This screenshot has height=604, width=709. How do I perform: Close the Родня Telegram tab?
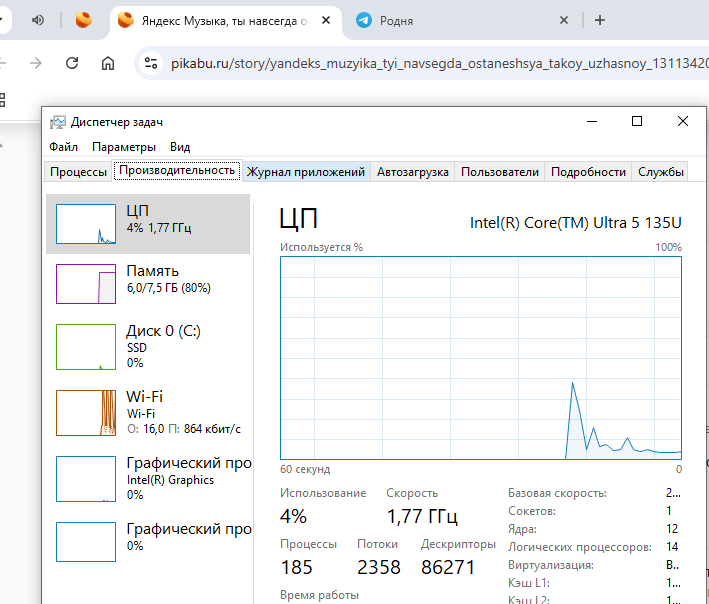(564, 20)
